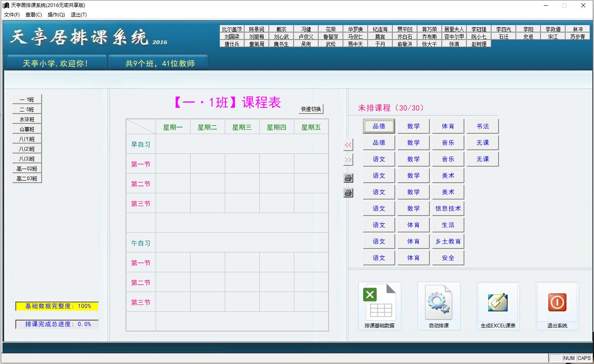The image size is (594, 364).
Task: Click the Excel icon for 排课基础数据
Action: pyautogui.click(x=379, y=302)
